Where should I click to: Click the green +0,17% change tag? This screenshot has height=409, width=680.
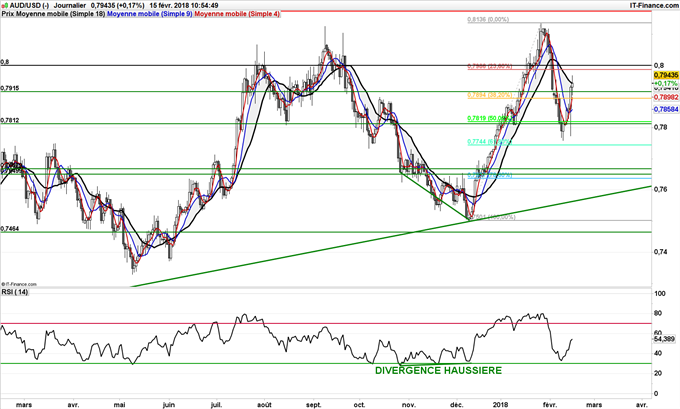point(666,83)
